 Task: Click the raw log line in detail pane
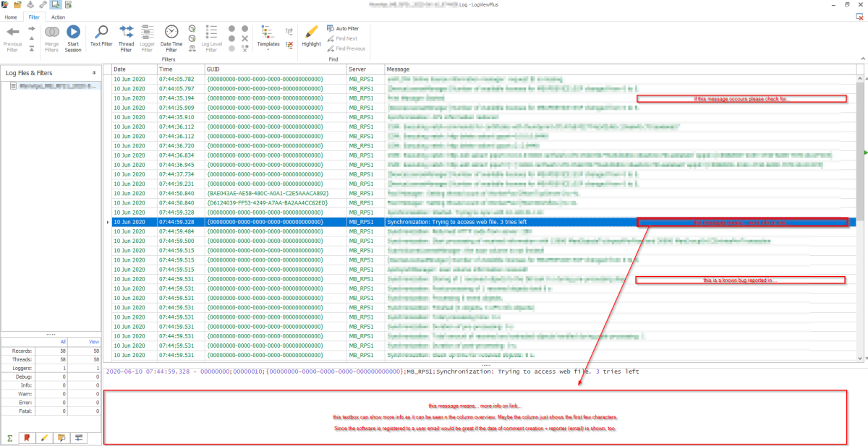372,372
